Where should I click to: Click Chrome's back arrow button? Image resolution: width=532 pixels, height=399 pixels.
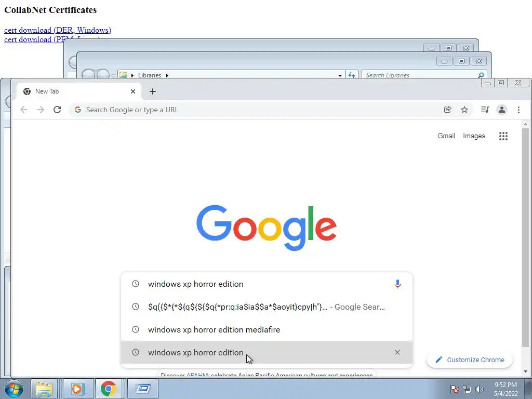[24, 110]
